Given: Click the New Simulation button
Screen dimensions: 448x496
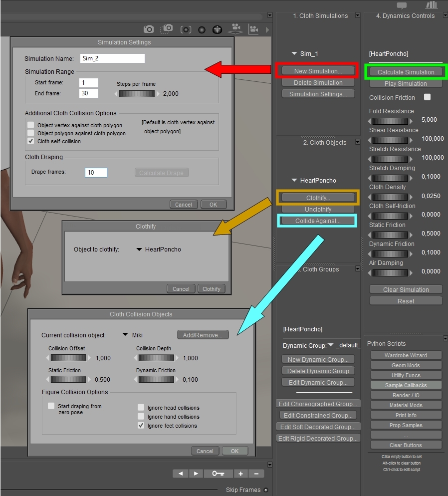Looking at the screenshot, I should pos(318,71).
